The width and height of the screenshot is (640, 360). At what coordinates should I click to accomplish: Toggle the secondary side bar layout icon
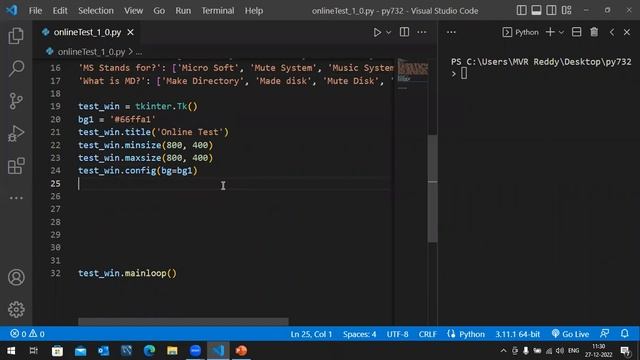point(551,10)
